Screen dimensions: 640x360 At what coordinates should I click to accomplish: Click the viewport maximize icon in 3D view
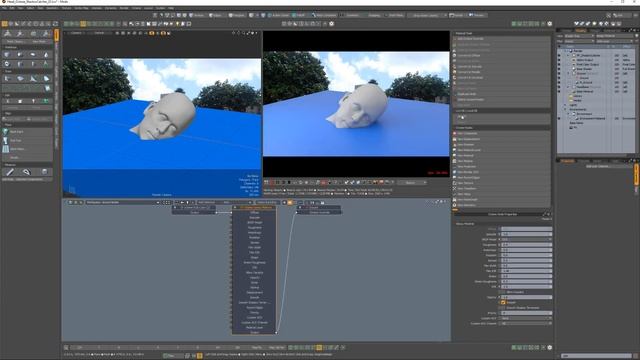pyautogui.click(x=247, y=33)
